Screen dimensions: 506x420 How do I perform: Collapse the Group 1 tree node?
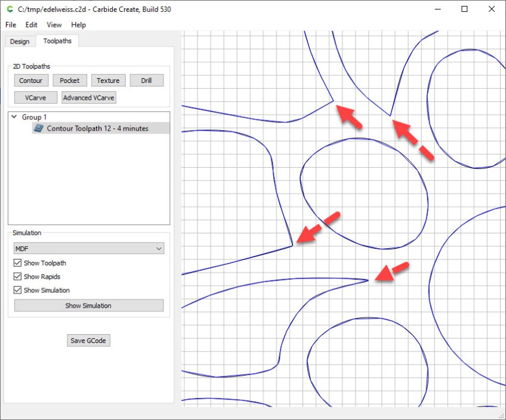[14, 117]
